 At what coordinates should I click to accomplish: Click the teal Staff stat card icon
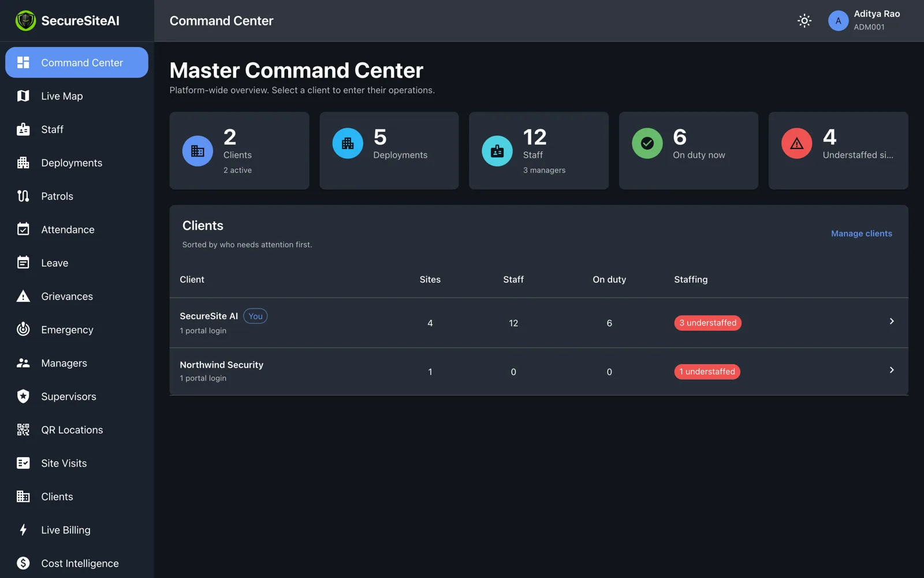tap(497, 151)
